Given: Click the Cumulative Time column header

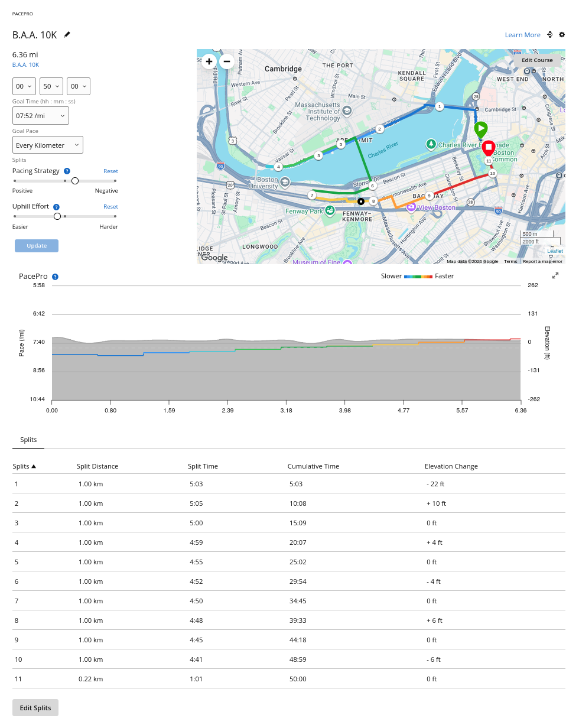Looking at the screenshot, I should coord(313,466).
